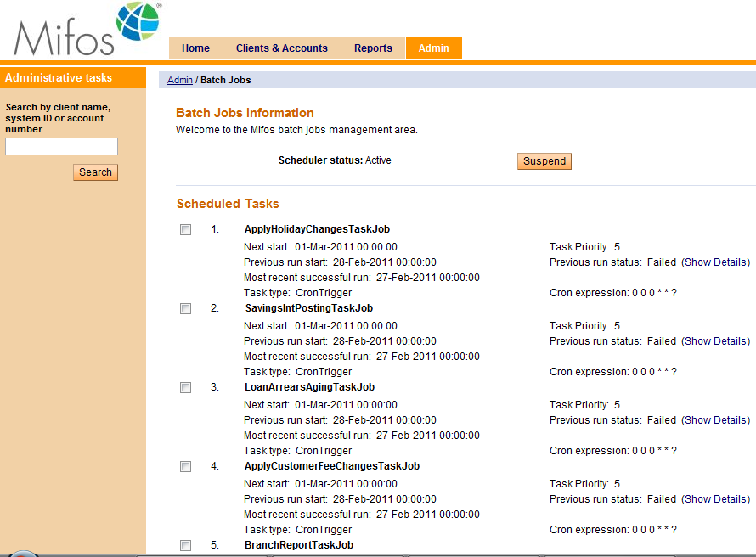Screen dimensions: 756x557
Task: Click the ApplyHolidayChangesTaskJob task name
Action: coord(317,229)
